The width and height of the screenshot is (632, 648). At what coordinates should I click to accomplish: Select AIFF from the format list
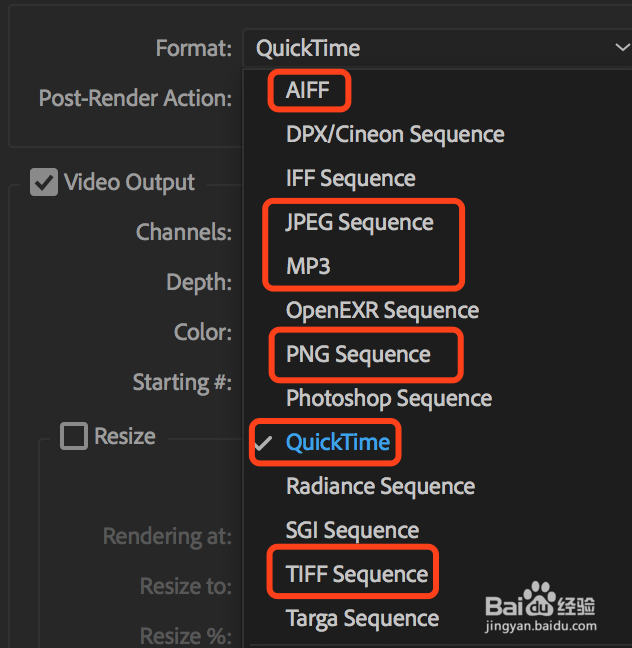[x=308, y=90]
